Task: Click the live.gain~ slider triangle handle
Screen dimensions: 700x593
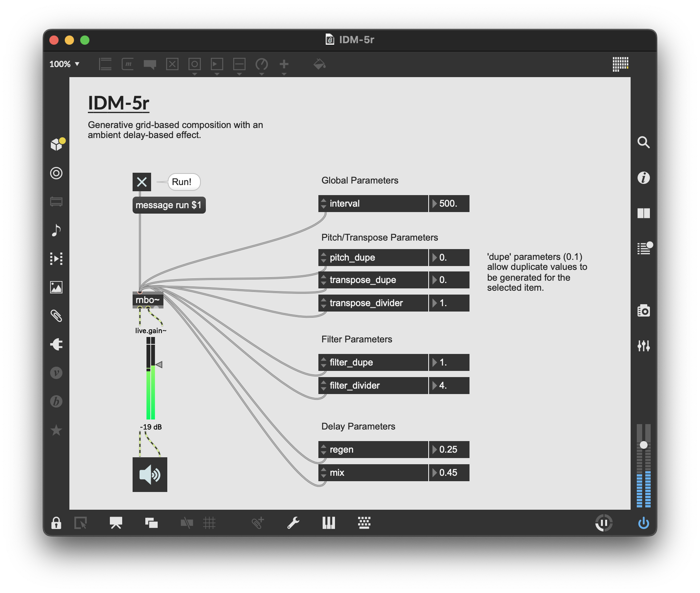Action: point(159,364)
